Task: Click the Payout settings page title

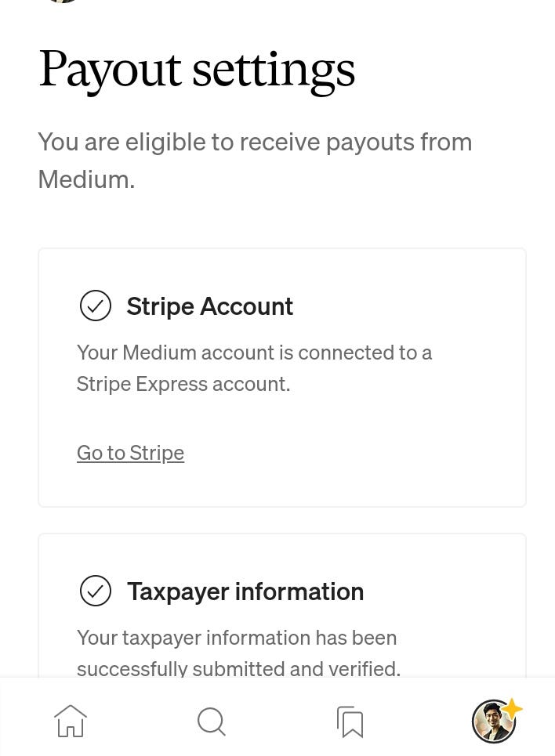Action: point(197,69)
